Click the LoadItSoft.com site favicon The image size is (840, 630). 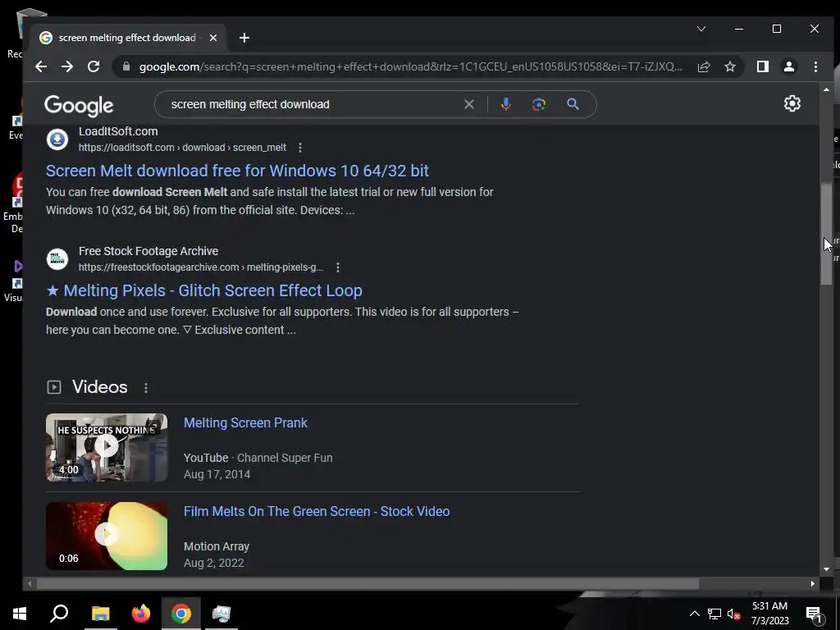coord(57,139)
